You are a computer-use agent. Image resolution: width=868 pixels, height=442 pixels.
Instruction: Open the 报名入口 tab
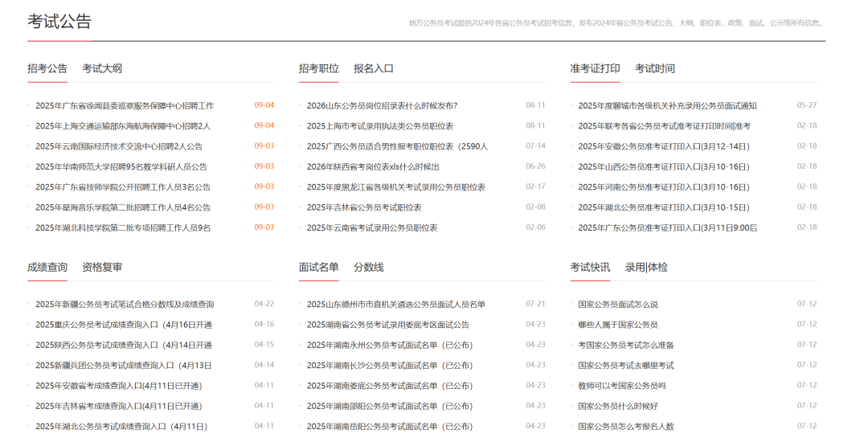pyautogui.click(x=374, y=69)
